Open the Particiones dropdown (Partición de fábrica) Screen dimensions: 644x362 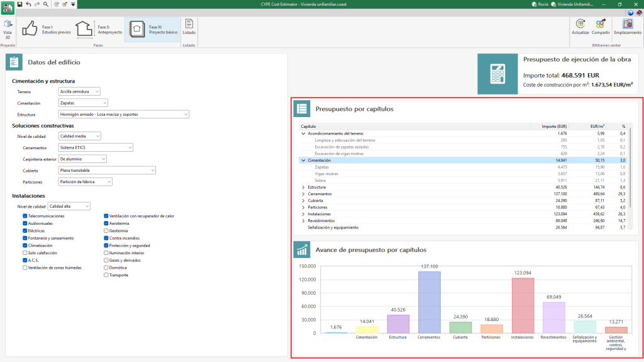pos(86,182)
